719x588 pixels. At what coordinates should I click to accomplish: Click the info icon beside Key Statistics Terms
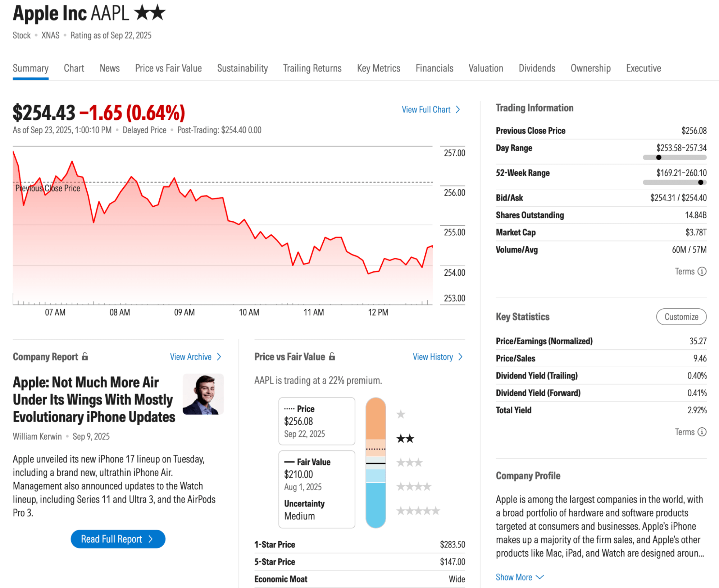(x=702, y=432)
